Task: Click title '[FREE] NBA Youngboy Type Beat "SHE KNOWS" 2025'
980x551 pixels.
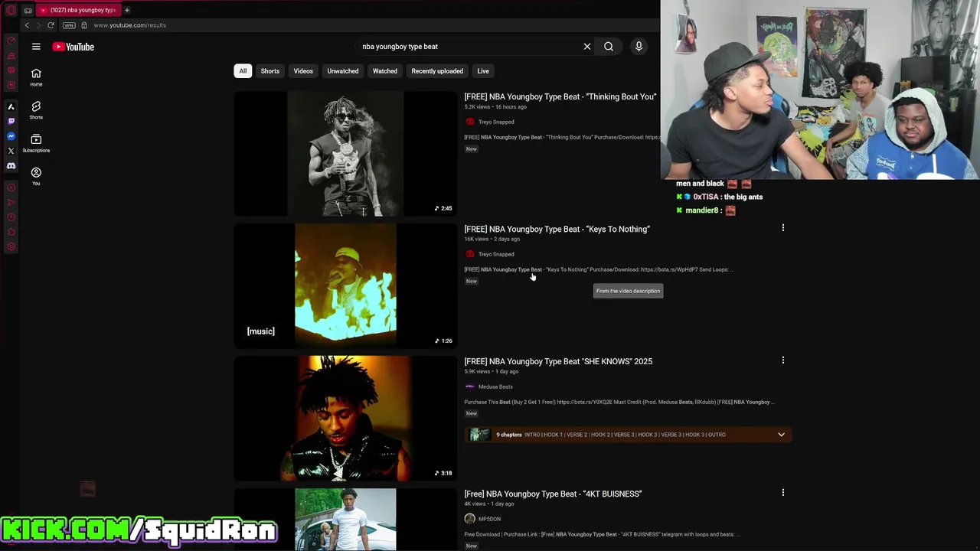Action: click(558, 362)
